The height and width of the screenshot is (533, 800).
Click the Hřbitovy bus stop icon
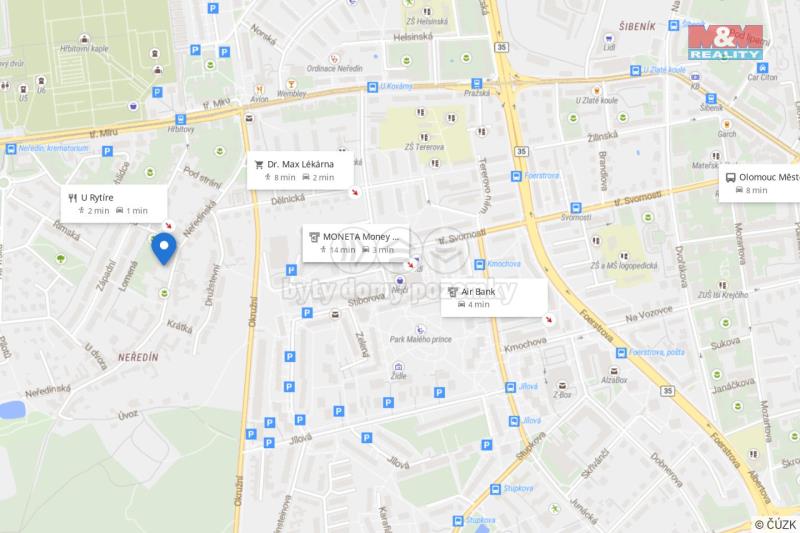181,119
